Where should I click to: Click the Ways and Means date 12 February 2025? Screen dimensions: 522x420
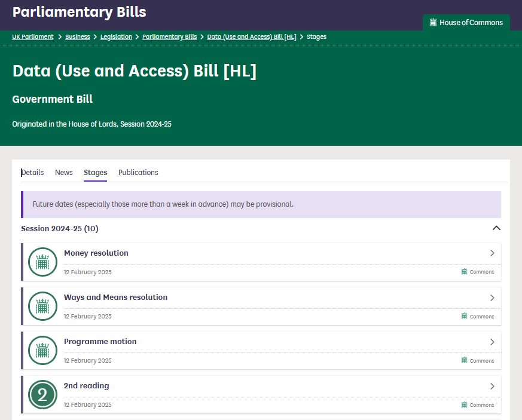coord(87,316)
